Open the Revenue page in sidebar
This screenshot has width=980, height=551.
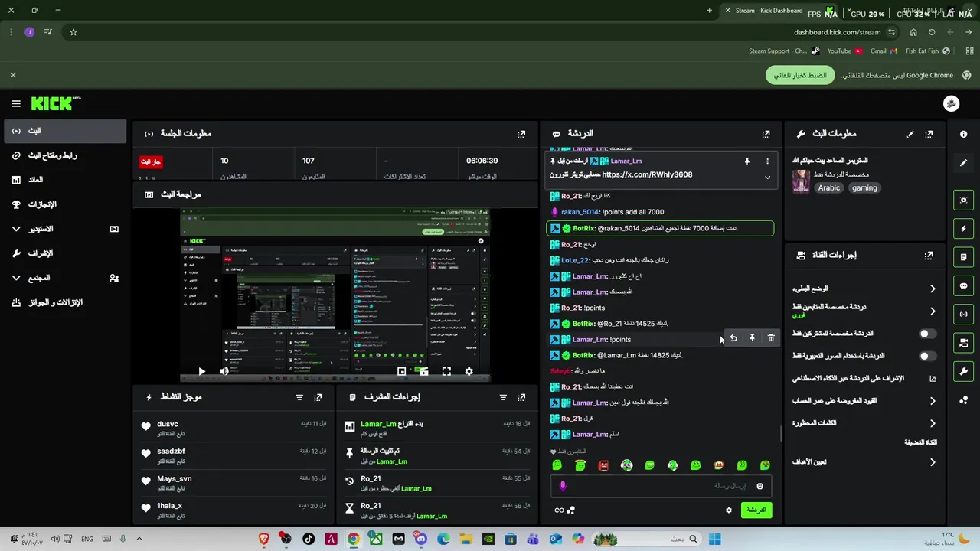65,180
